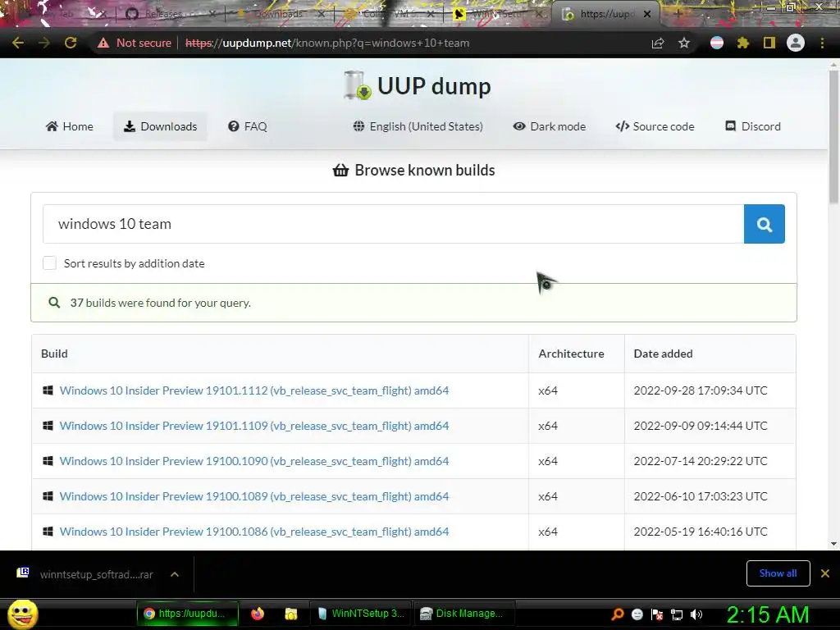Click the 2:15 AM clock
The width and height of the screenshot is (840, 630).
point(768,614)
